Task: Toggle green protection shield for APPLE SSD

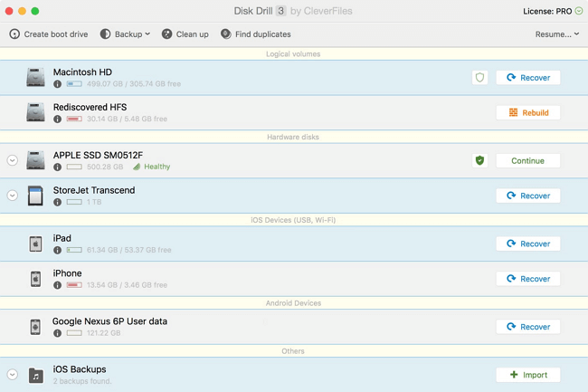Action: pos(479,161)
